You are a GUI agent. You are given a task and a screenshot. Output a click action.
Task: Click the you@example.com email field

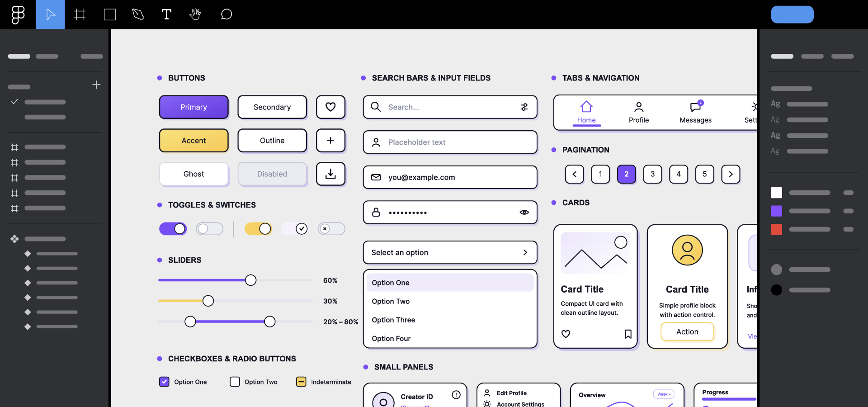(450, 177)
